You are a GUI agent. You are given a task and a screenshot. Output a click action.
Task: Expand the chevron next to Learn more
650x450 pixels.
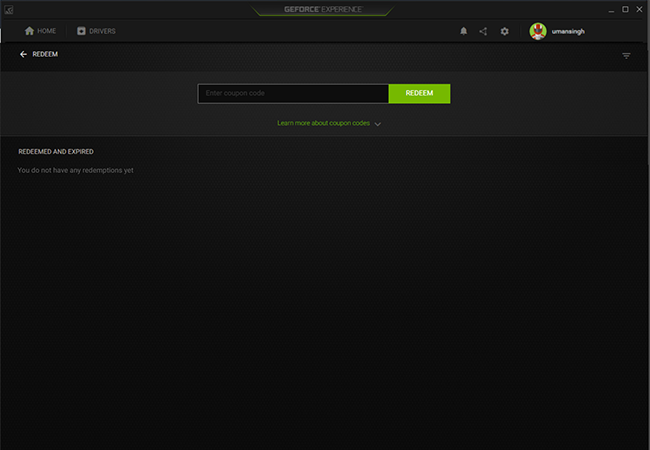[x=378, y=124]
